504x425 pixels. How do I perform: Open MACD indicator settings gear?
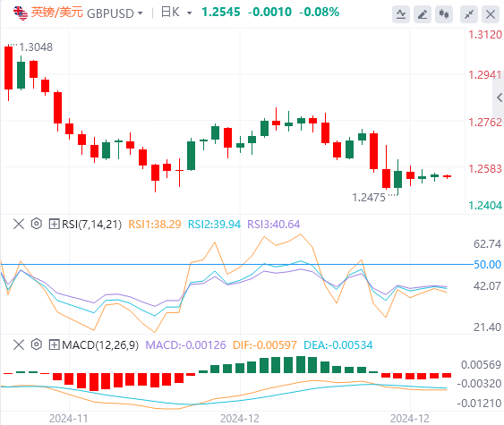tap(37, 344)
